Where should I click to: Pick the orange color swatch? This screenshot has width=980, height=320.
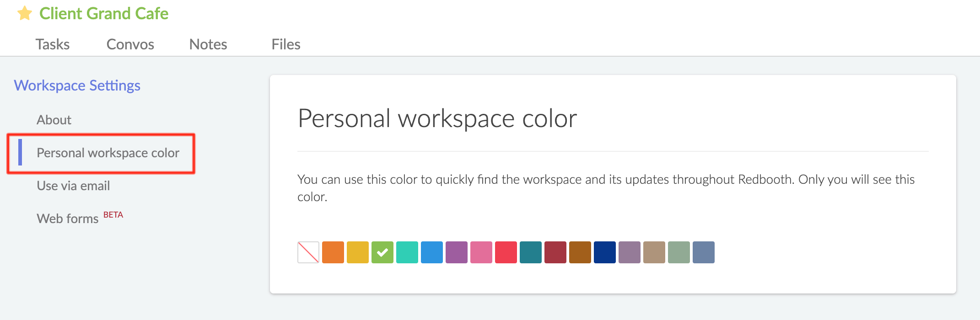pyautogui.click(x=333, y=252)
